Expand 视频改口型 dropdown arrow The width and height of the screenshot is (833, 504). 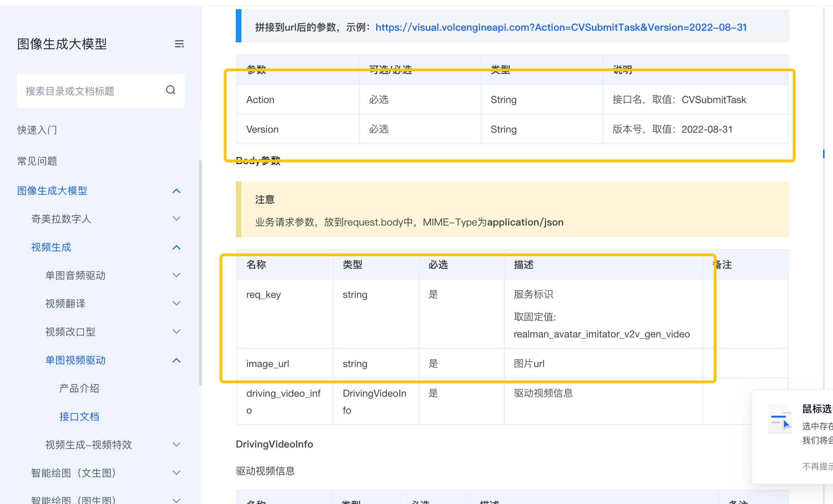176,332
